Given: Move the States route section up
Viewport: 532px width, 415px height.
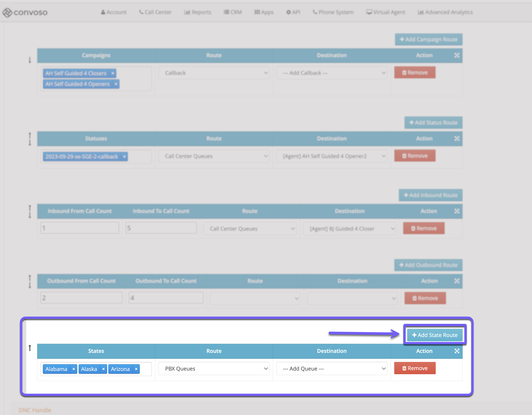Looking at the screenshot, I should 30,348.
